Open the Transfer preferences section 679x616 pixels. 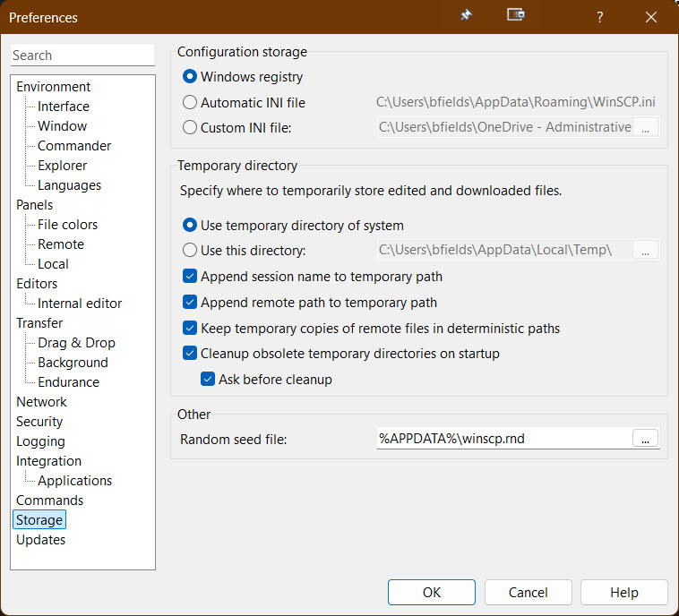click(x=39, y=323)
